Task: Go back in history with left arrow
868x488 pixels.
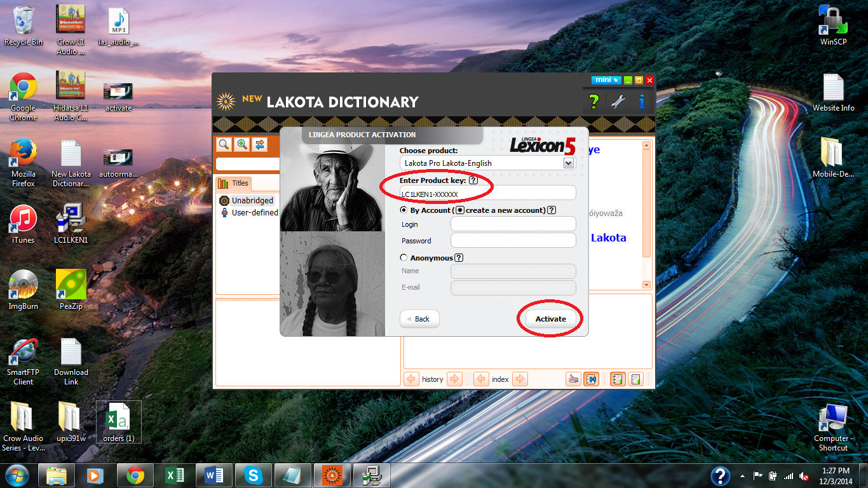Action: click(412, 379)
